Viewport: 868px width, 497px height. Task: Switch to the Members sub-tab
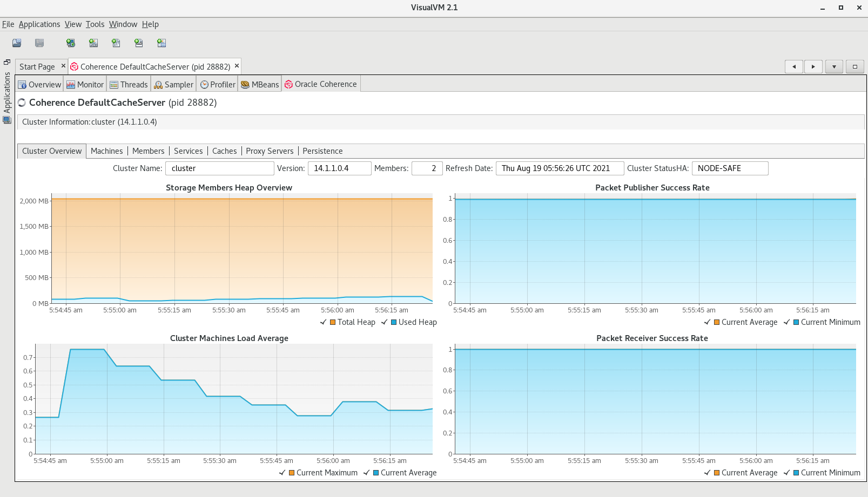(x=148, y=151)
